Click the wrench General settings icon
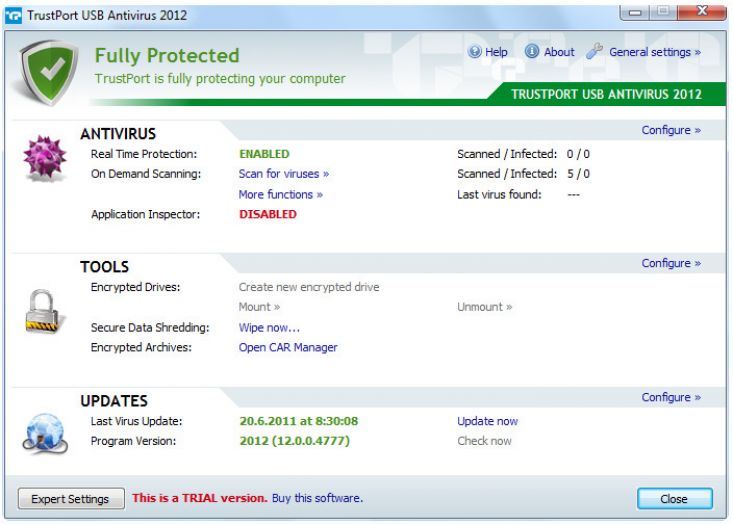This screenshot has height=525, width=733. pos(594,52)
